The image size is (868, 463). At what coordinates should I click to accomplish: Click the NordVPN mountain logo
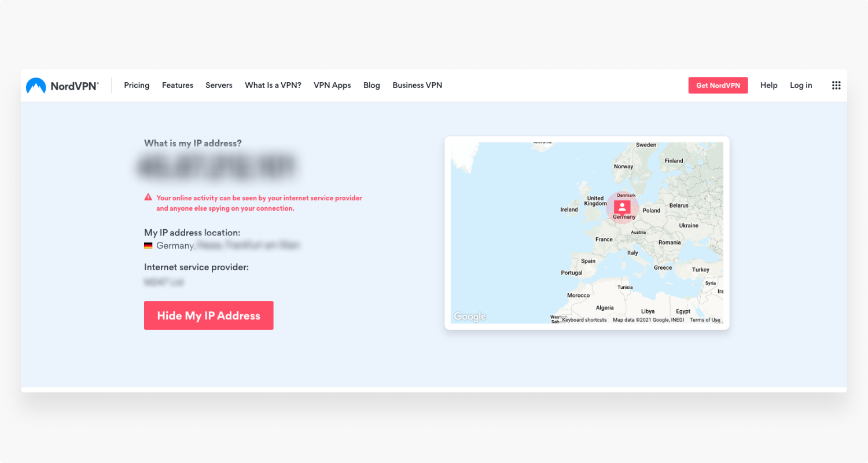[36, 86]
